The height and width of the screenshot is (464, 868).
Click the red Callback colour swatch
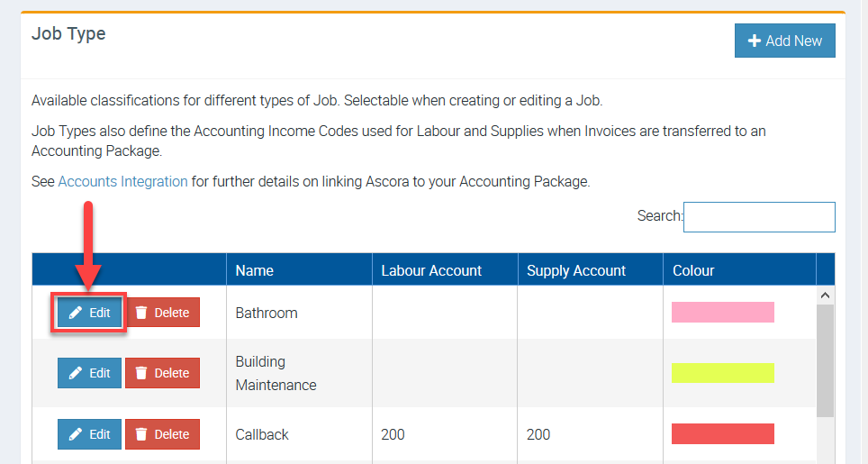[722, 434]
